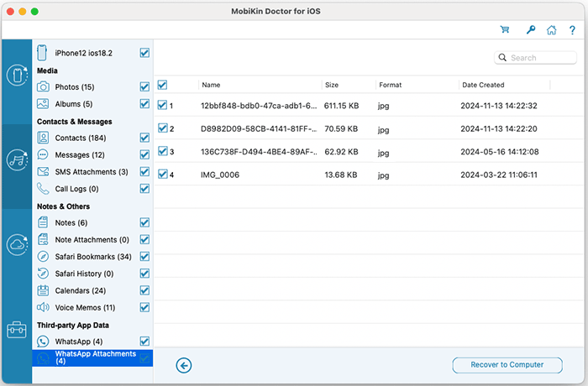
Task: Uncheck row 3 file checkbox
Action: click(162, 151)
